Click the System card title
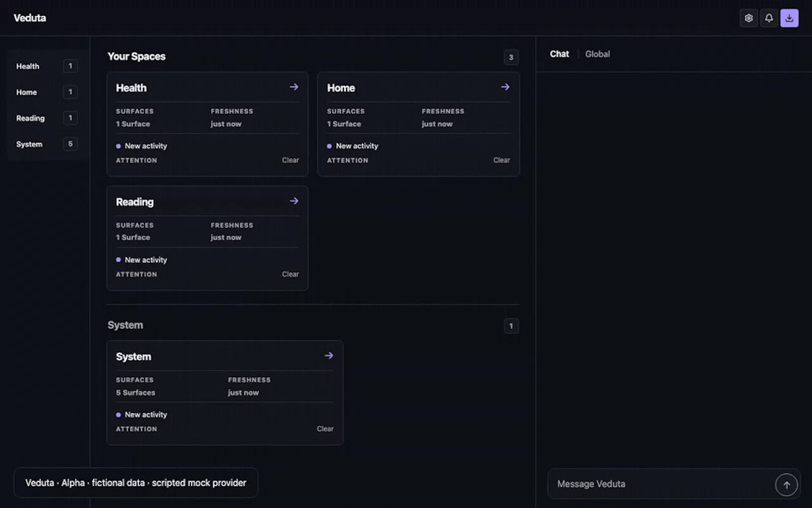The image size is (812, 508). point(133,357)
